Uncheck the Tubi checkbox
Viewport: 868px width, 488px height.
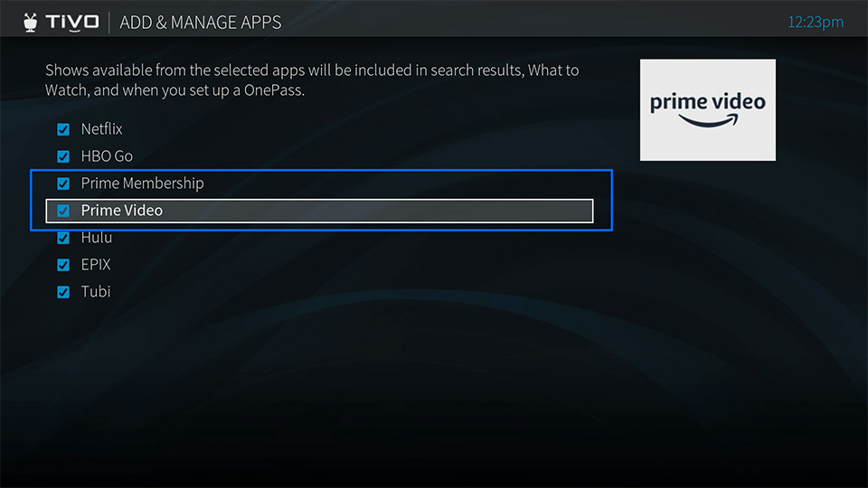click(x=63, y=292)
